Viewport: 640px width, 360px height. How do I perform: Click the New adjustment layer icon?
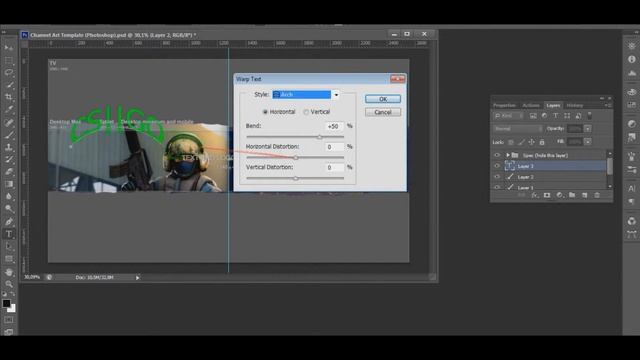point(560,196)
